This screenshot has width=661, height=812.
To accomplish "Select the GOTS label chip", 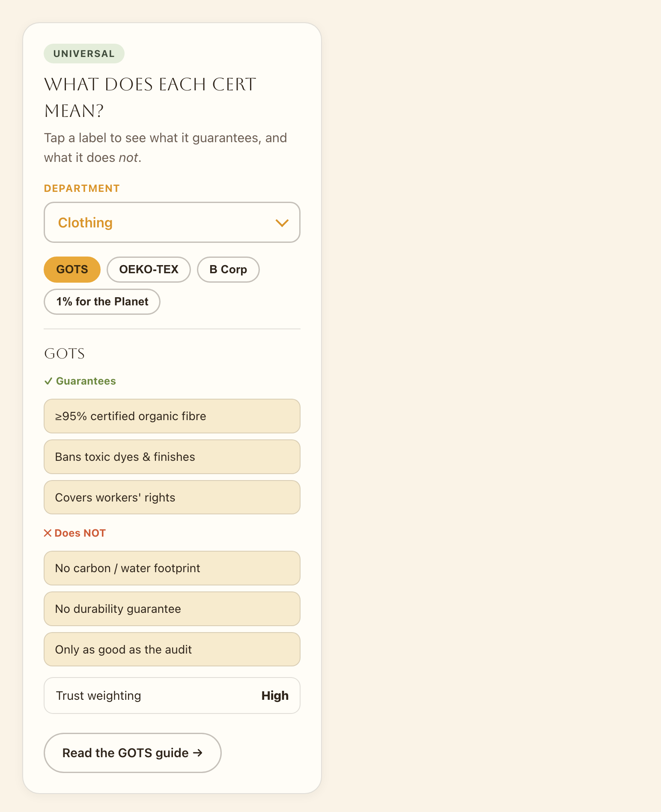I will [x=72, y=269].
